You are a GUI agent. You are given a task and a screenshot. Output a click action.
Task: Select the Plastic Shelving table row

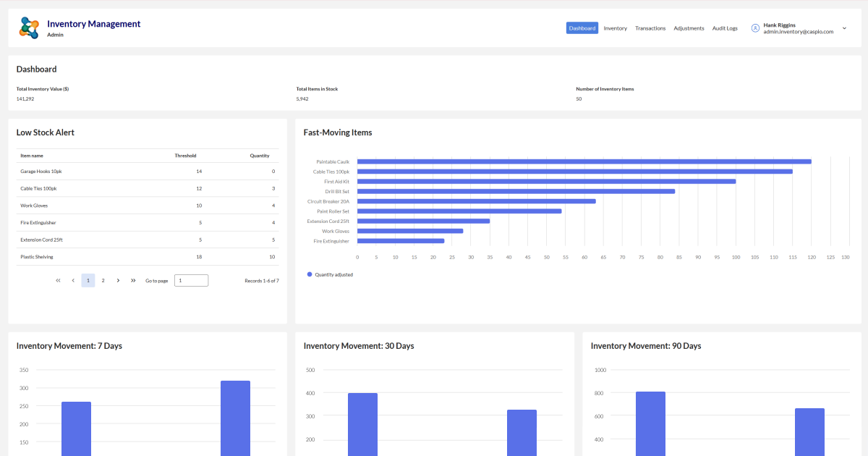(148, 257)
